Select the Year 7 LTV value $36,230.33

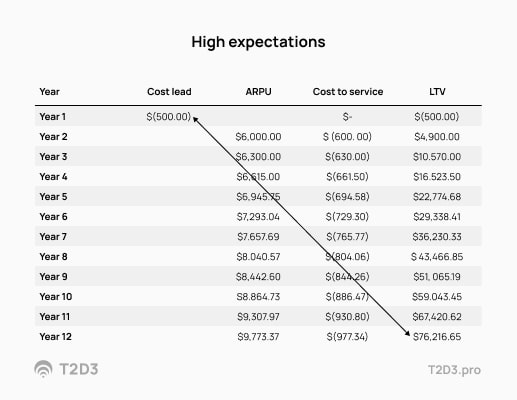437,237
